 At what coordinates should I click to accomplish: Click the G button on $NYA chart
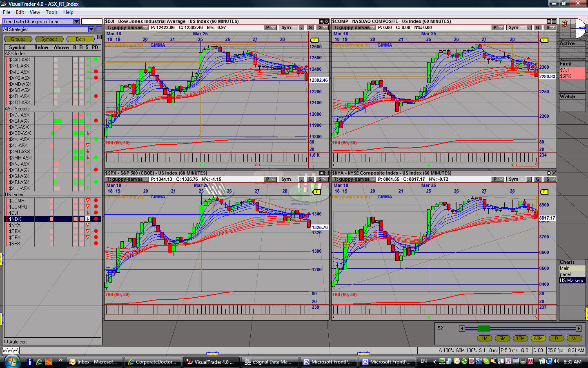coord(538,180)
